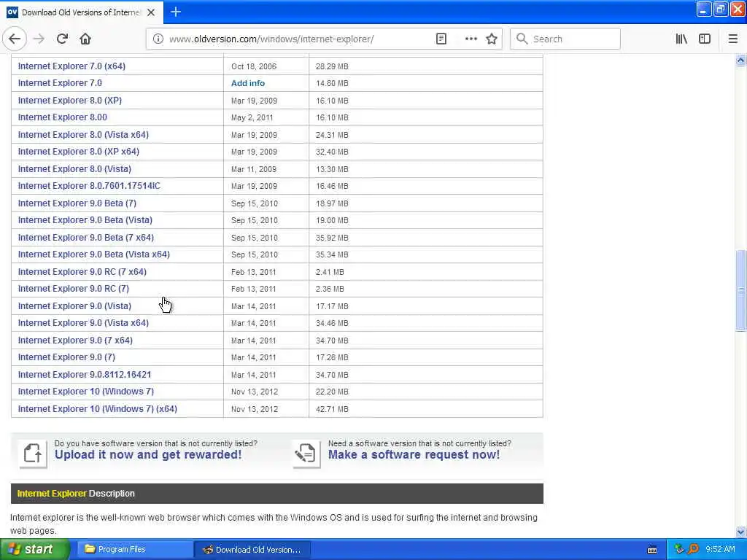
Task: Show sidebars icon in the toolbar
Action: click(705, 39)
